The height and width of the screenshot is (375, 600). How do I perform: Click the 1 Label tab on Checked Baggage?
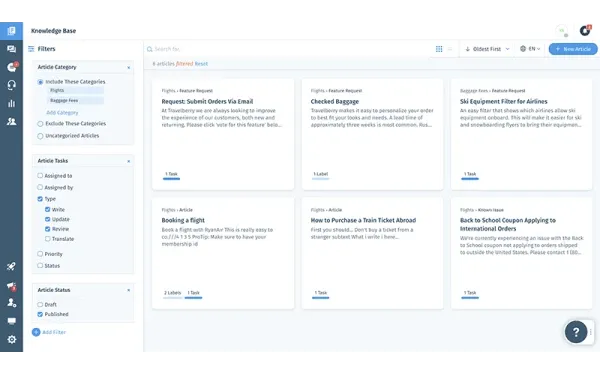[321, 174]
